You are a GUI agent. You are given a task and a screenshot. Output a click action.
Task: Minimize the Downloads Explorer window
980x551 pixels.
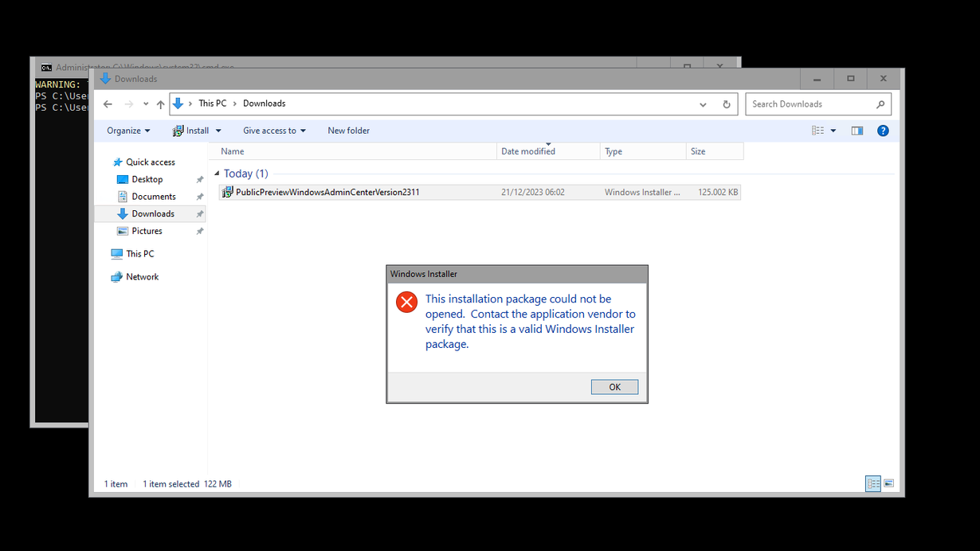817,79
